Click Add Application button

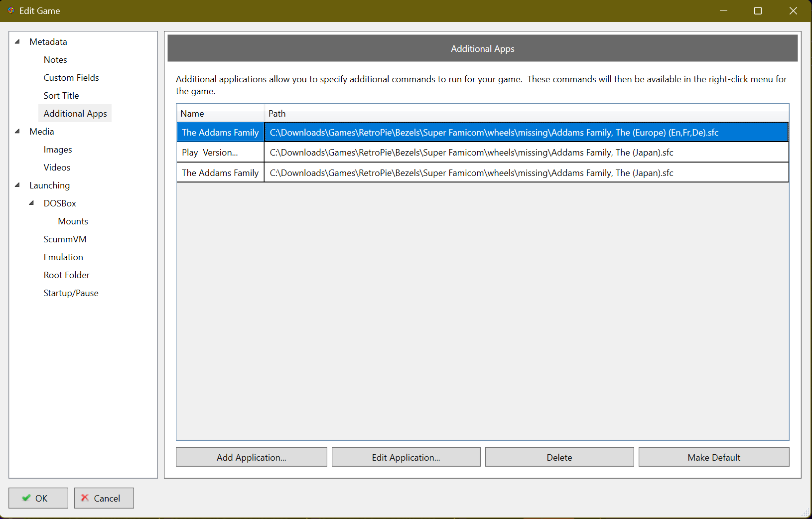click(252, 457)
